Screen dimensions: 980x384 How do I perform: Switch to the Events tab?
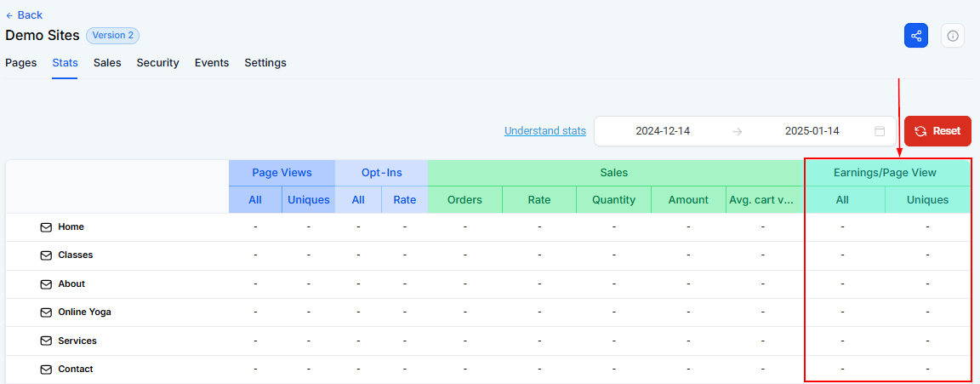pyautogui.click(x=212, y=62)
